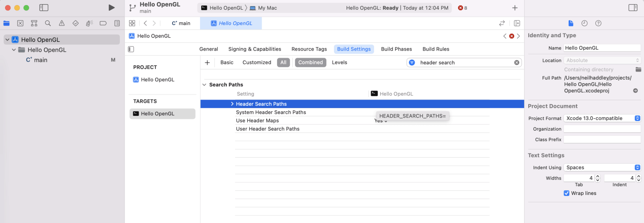Go forward in editor history

click(x=154, y=23)
